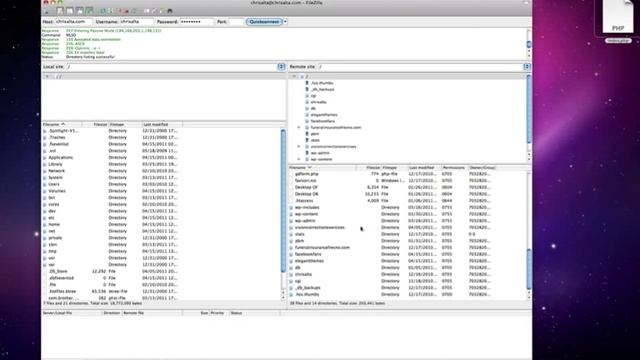
Task: Collapse the remote tree root node
Action: coord(293,76)
